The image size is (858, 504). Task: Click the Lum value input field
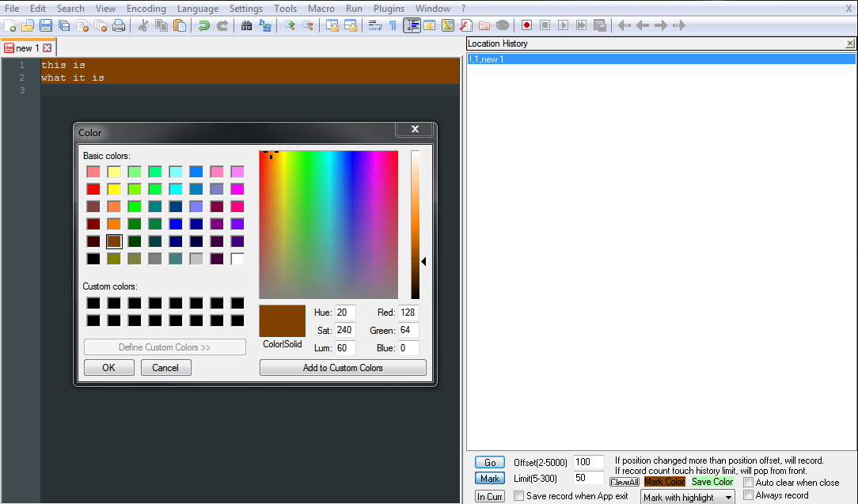345,348
